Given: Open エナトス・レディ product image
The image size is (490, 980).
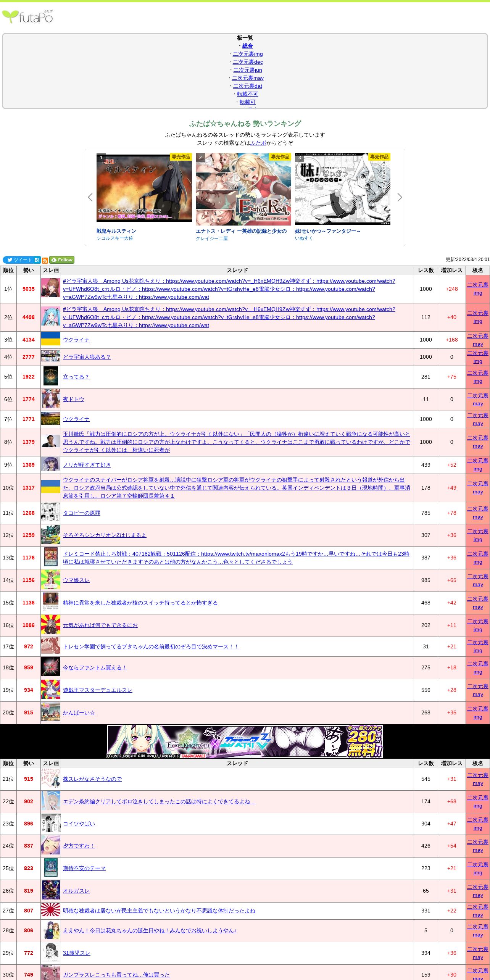Looking at the screenshot, I should (x=243, y=189).
